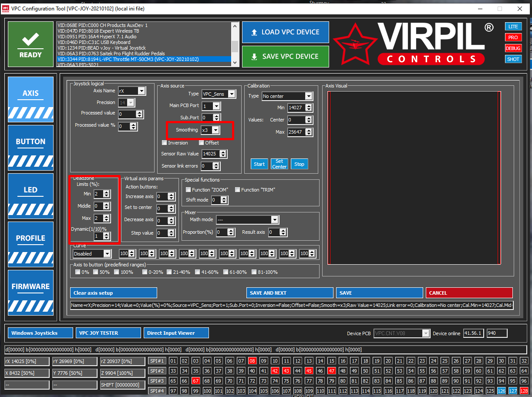Click red button indicator 08
Viewport: 532px width, 397px height.
253,361
